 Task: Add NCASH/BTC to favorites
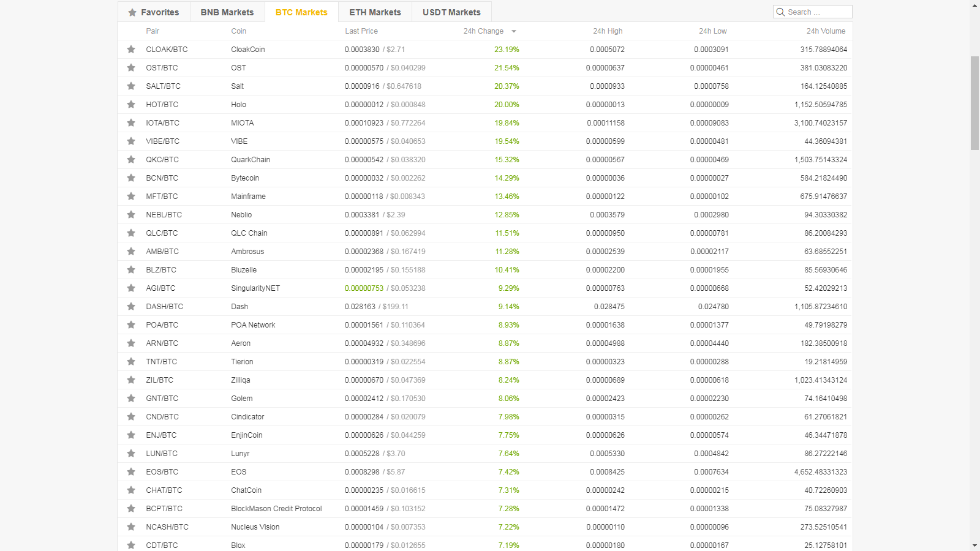click(x=131, y=527)
